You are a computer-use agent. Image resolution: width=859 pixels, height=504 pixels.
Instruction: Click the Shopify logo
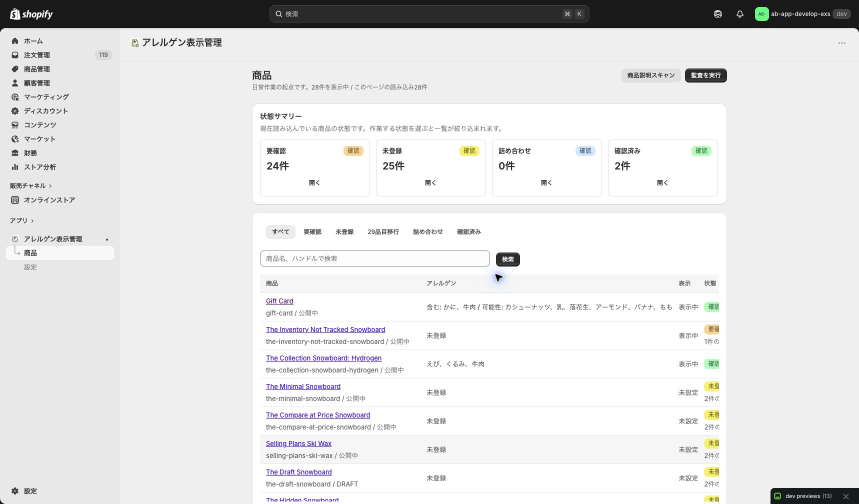pyautogui.click(x=31, y=14)
